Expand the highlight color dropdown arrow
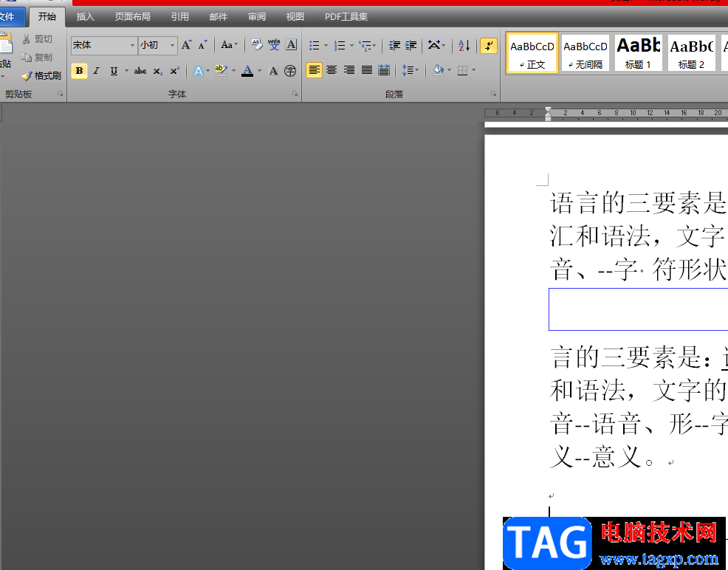The height and width of the screenshot is (570, 728). tap(233, 71)
